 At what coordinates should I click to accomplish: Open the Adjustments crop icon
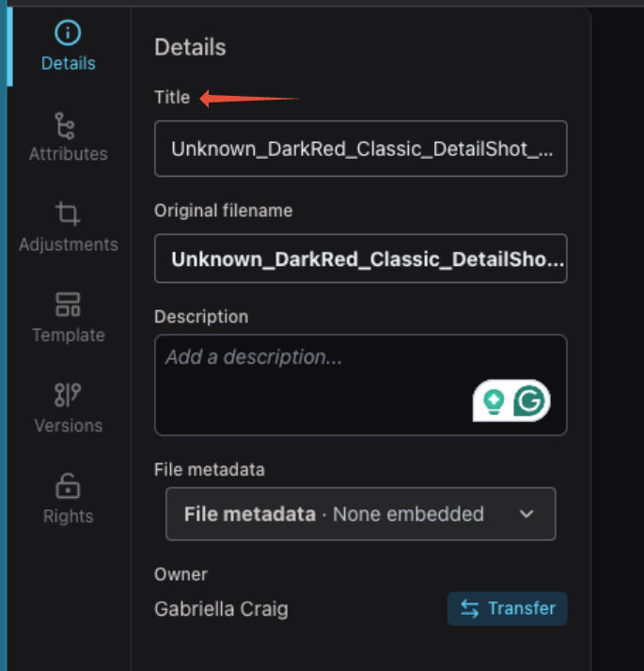(x=68, y=213)
